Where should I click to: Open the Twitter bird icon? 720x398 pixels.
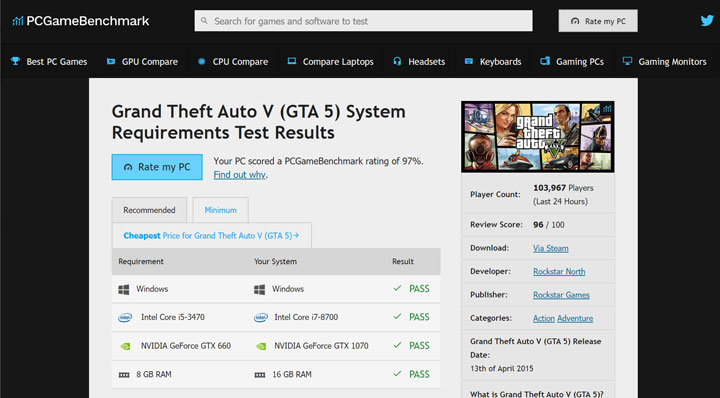coord(707,21)
